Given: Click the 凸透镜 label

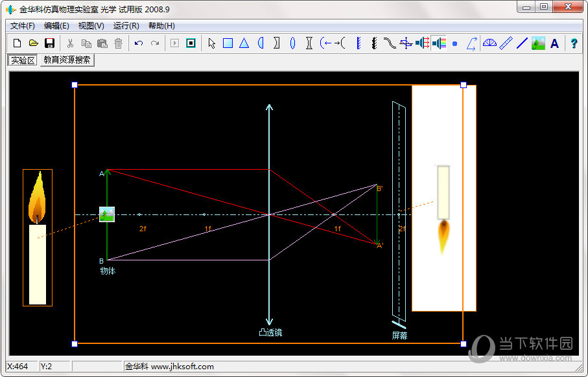Looking at the screenshot, I should [x=270, y=332].
